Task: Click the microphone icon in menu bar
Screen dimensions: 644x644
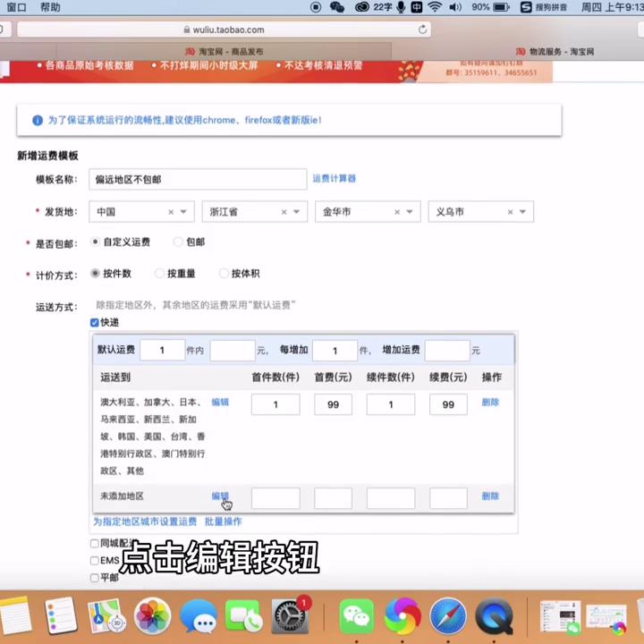Action: point(401,7)
